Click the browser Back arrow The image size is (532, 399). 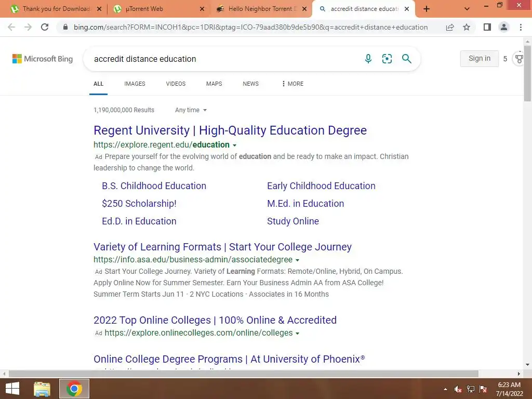tap(11, 27)
